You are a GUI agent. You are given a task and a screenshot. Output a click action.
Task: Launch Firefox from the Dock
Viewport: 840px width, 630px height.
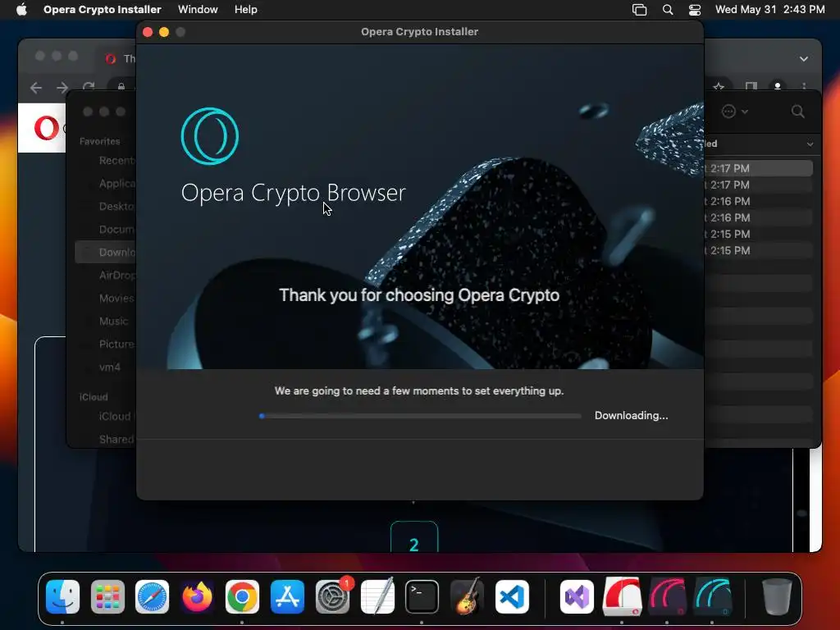coord(197,597)
